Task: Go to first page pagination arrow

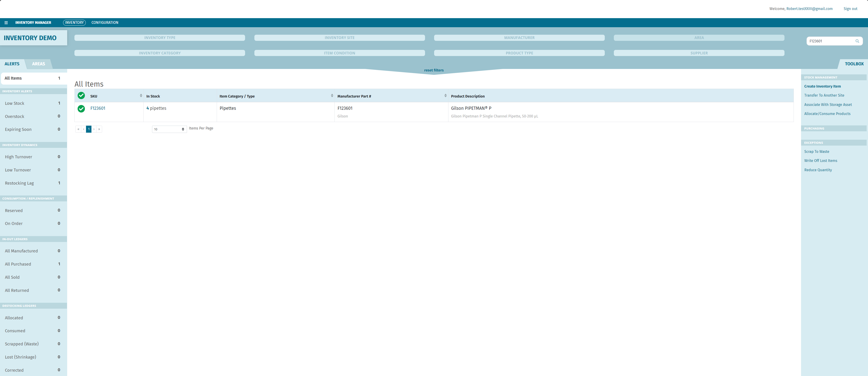Action: point(78,129)
